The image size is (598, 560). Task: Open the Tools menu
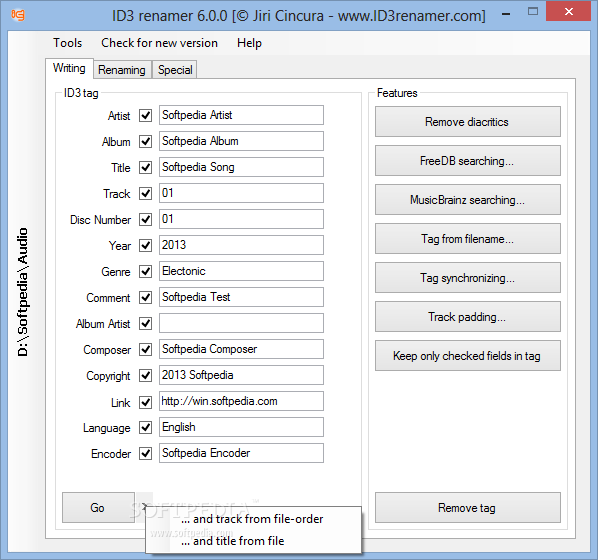coord(68,43)
